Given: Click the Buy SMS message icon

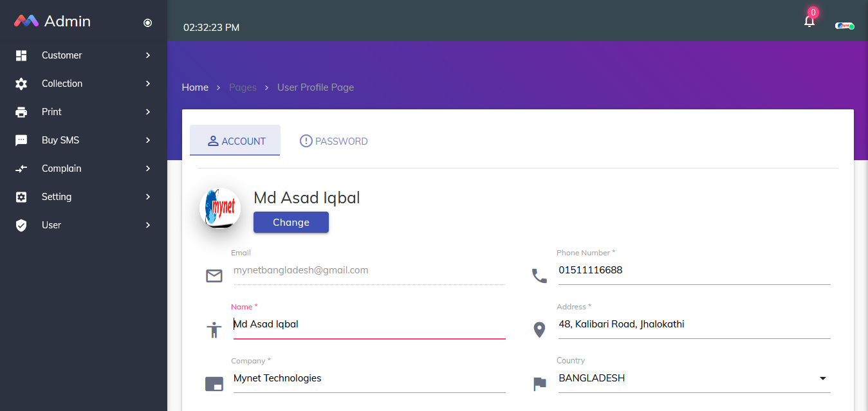Looking at the screenshot, I should point(21,140).
